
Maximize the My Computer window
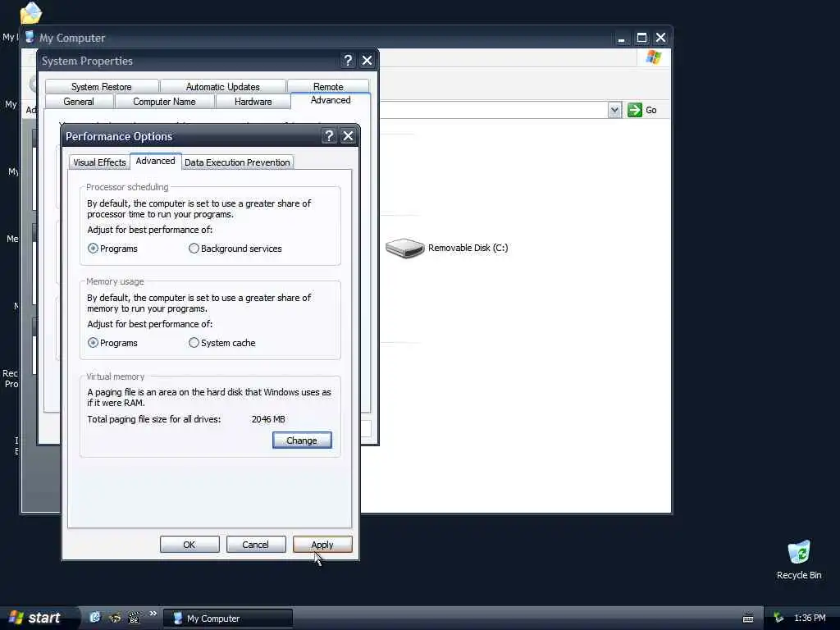point(641,38)
